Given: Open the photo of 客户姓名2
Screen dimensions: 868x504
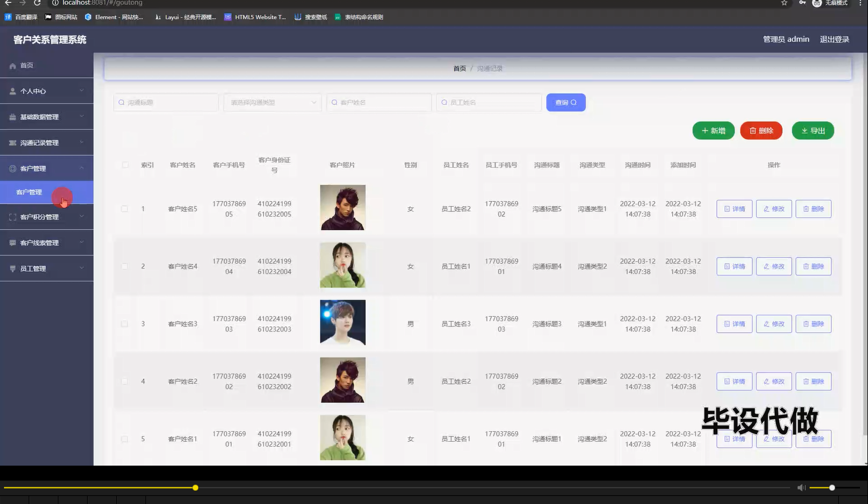Looking at the screenshot, I should click(342, 380).
